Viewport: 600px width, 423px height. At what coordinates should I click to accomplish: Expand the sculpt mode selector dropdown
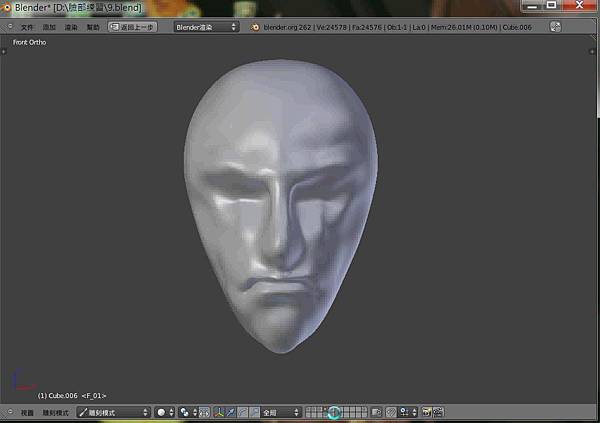(113, 412)
